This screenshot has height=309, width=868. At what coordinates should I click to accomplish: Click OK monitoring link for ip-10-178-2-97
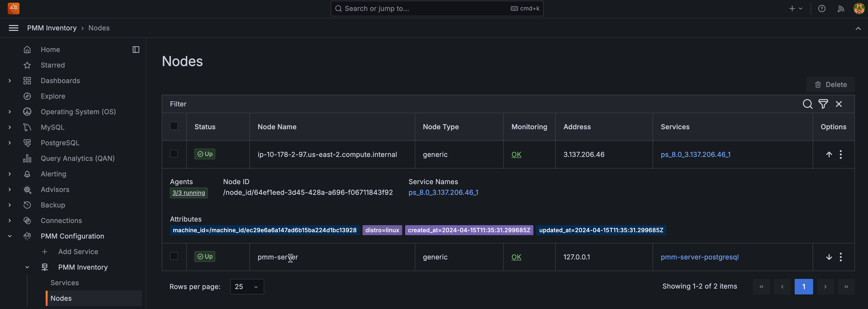(516, 154)
